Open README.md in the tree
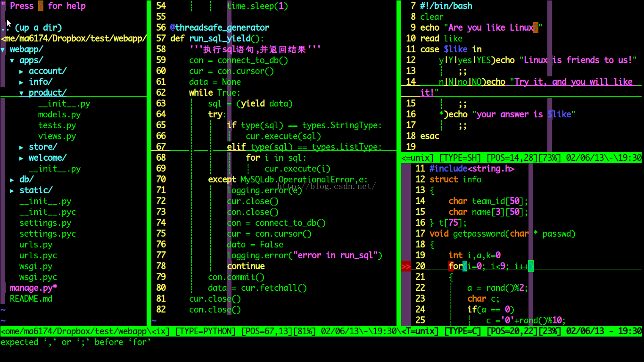The image size is (644, 362). (31, 299)
